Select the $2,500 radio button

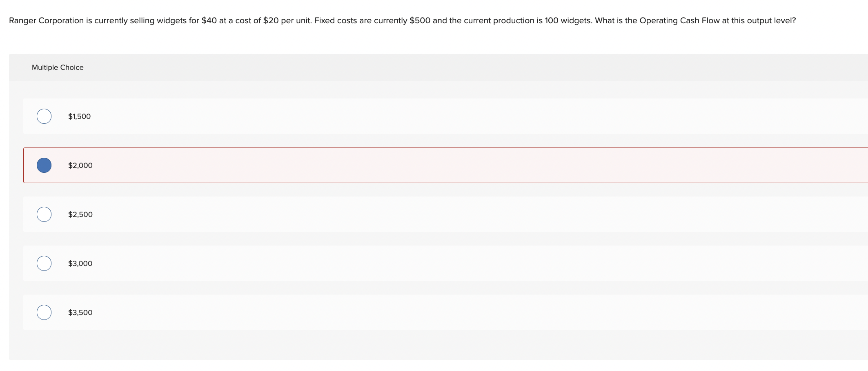[44, 214]
